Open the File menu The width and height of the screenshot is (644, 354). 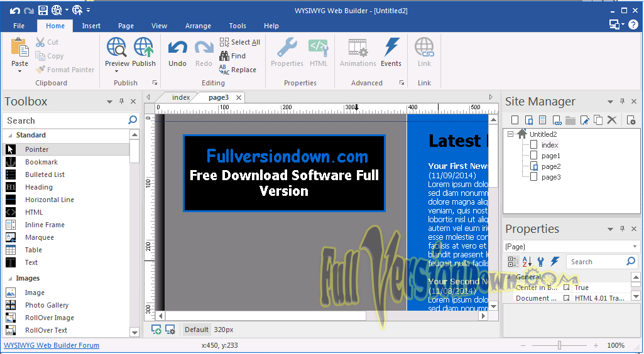[19, 26]
